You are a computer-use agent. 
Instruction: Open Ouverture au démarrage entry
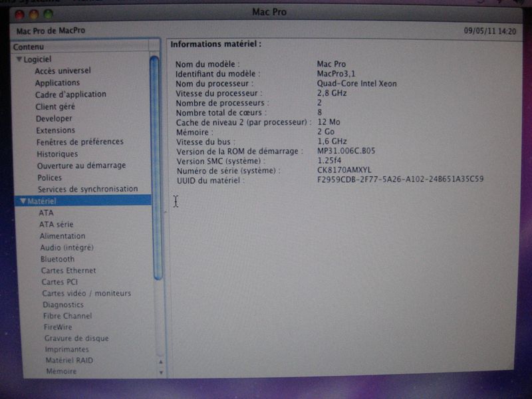[81, 166]
